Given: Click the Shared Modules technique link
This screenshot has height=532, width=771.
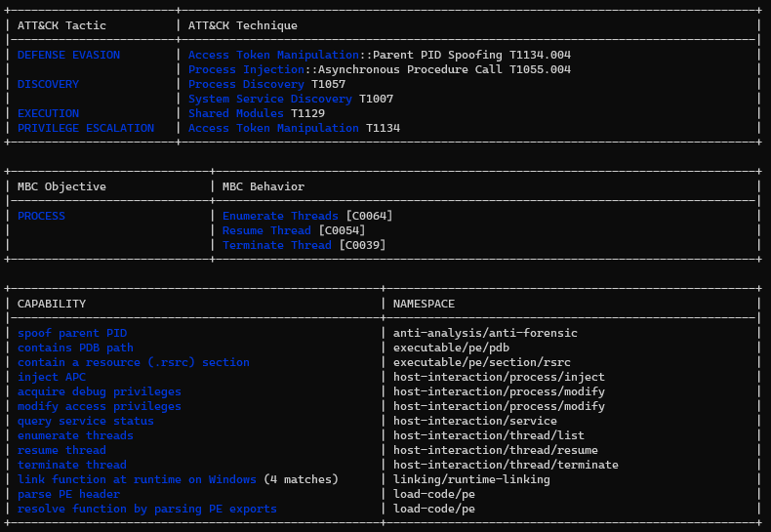Looking at the screenshot, I should click(x=236, y=113).
